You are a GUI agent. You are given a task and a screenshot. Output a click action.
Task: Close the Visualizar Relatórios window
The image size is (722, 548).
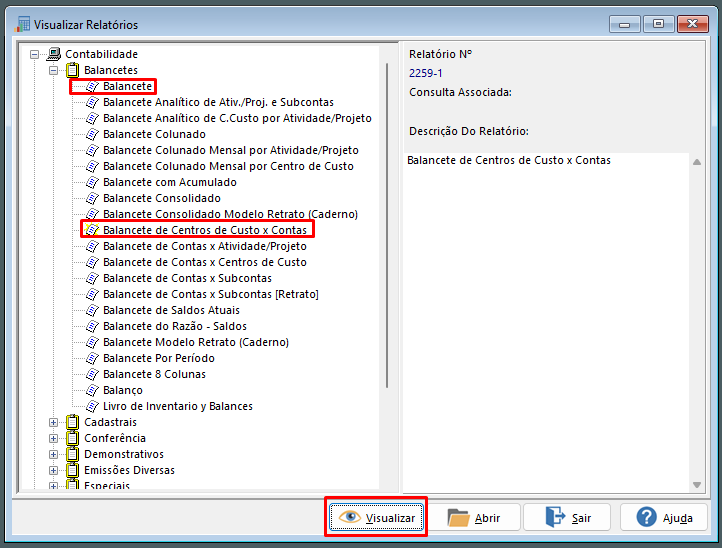693,24
